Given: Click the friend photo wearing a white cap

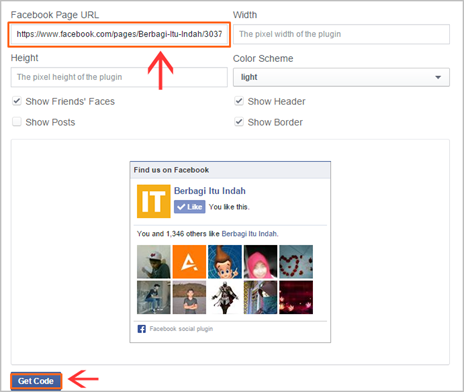Looking at the screenshot, I should pos(154,262).
